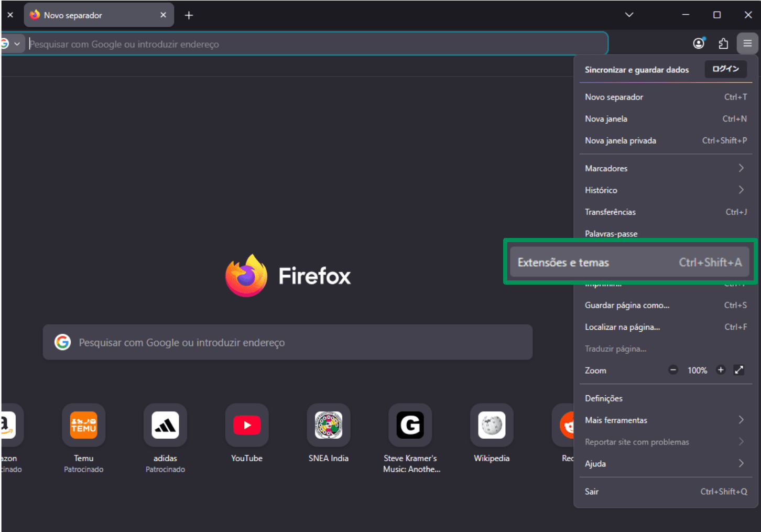Open the YouTube shortcut
761x532 pixels.
coord(246,425)
